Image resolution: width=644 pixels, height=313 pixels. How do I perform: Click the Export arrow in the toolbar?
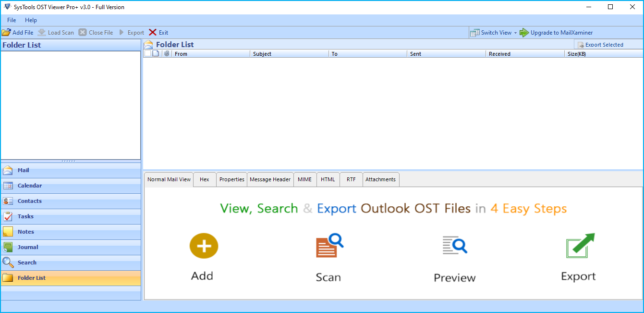tap(122, 32)
